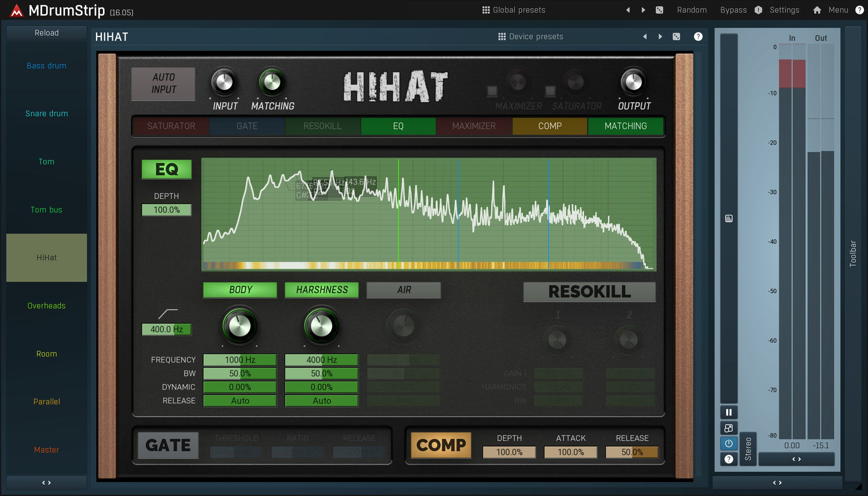Switch to the MAXIMIZER tab

pyautogui.click(x=474, y=126)
